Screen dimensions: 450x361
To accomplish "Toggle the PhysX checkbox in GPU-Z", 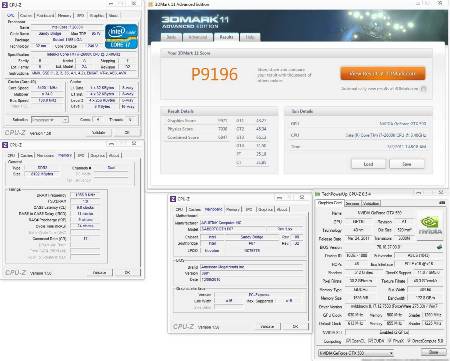I will (390, 341).
